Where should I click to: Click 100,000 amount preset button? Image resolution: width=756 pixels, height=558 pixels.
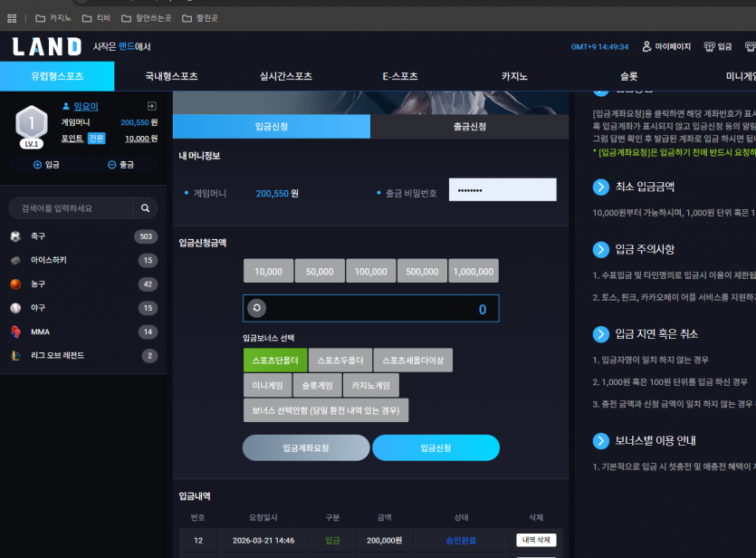[x=371, y=271]
